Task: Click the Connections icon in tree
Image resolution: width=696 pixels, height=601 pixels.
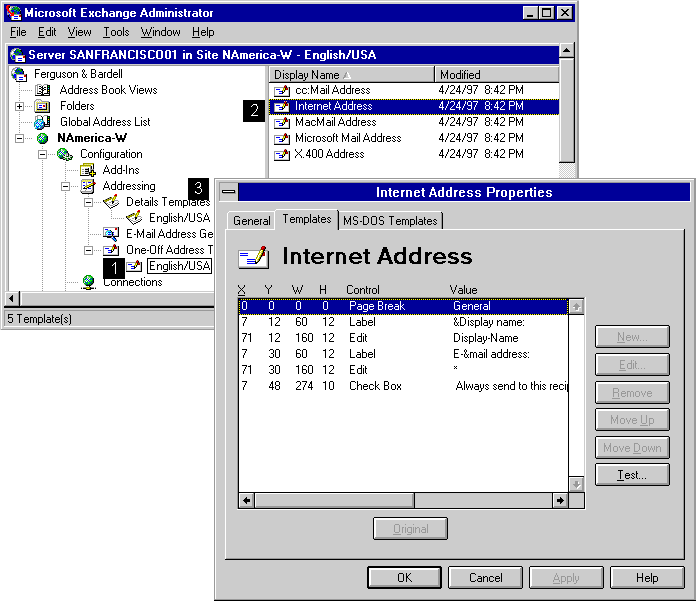Action: (x=88, y=282)
